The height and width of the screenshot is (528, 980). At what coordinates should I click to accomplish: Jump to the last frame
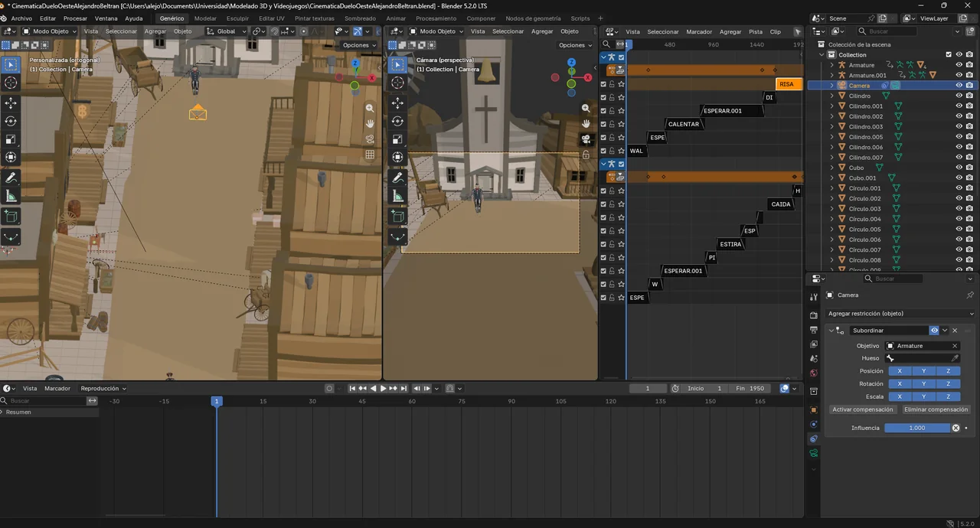pos(403,388)
